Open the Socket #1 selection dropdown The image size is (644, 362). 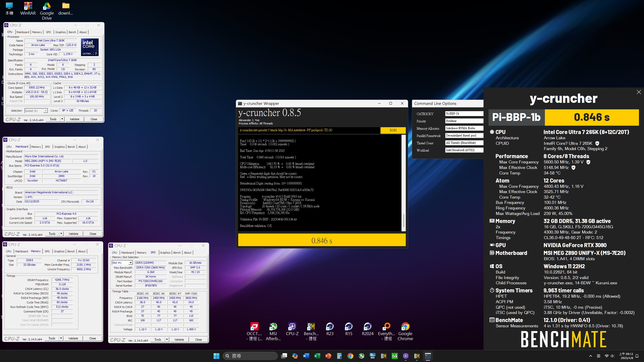[x=36, y=111]
